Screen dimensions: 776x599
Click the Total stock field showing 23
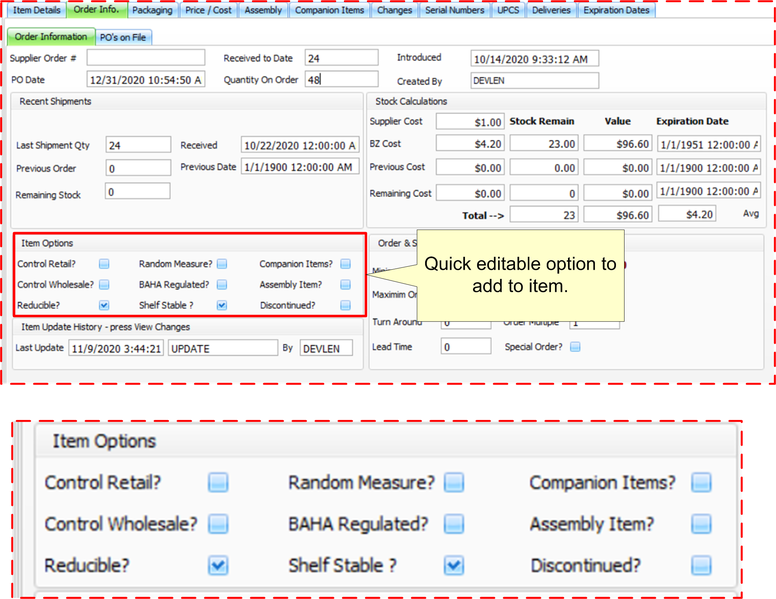coord(544,214)
